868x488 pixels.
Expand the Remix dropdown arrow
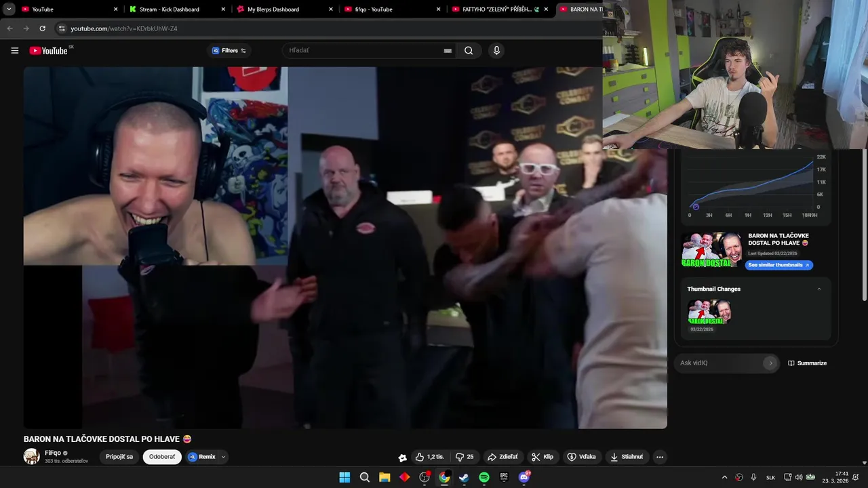223,457
